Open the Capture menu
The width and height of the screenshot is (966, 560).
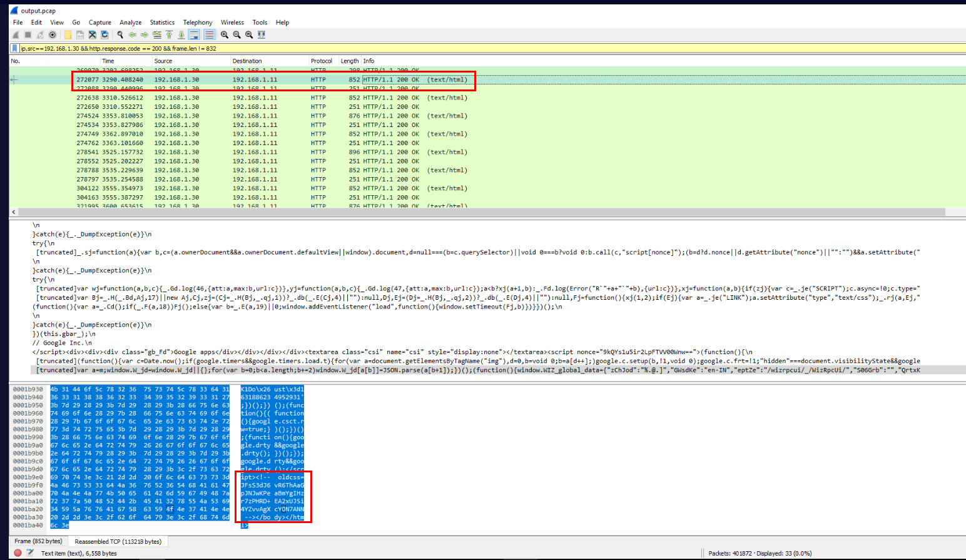pyautogui.click(x=100, y=23)
